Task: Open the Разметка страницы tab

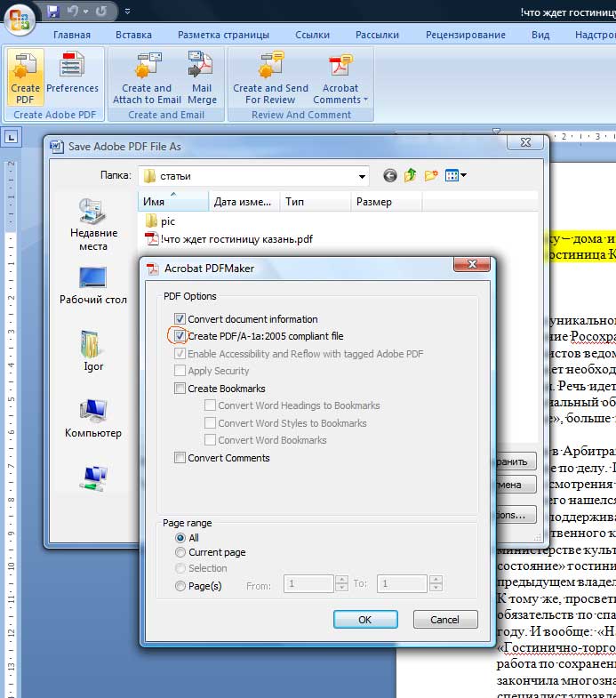Action: coord(223,35)
